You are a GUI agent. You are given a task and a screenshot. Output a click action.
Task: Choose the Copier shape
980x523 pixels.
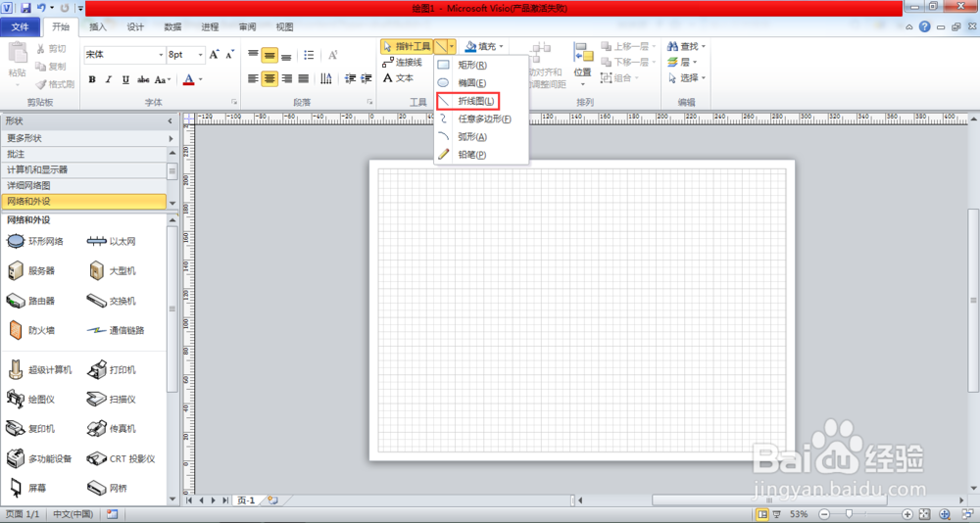point(31,429)
